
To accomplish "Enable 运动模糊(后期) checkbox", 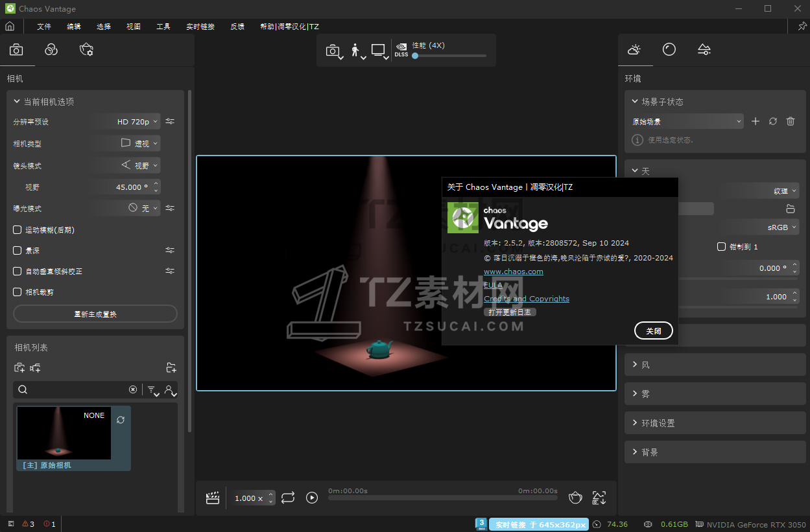I will (18, 230).
